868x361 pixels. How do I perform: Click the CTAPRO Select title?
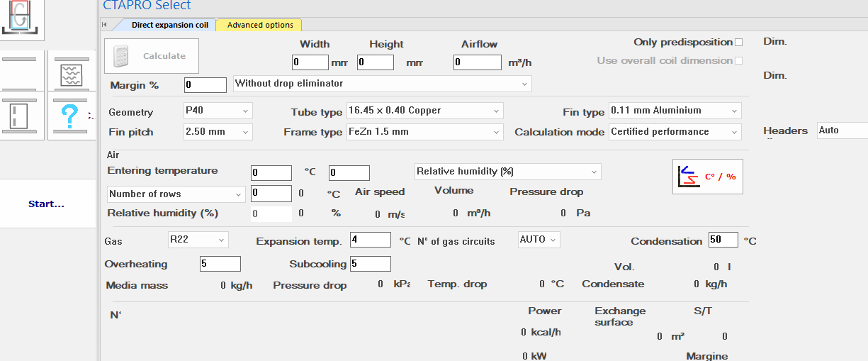(147, 6)
